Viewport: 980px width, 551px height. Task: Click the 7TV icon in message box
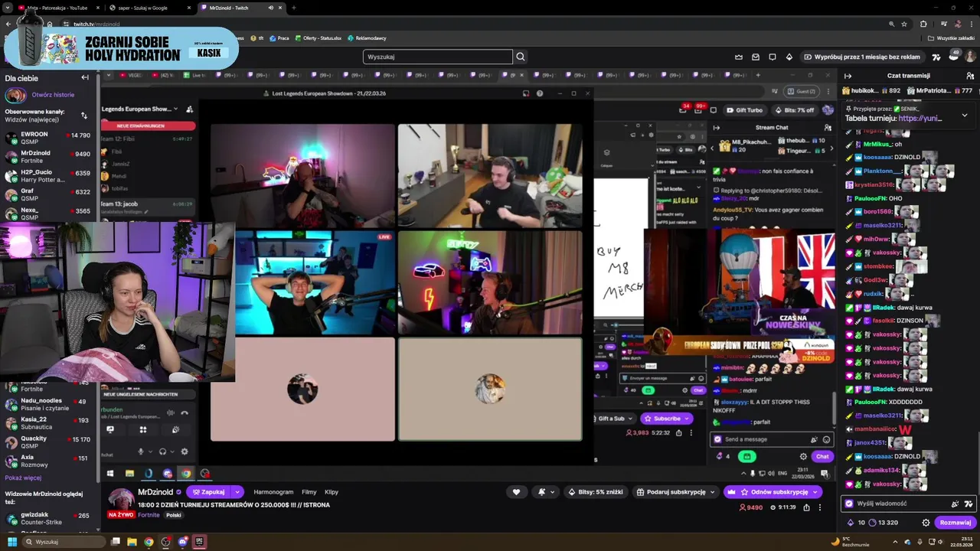(969, 504)
